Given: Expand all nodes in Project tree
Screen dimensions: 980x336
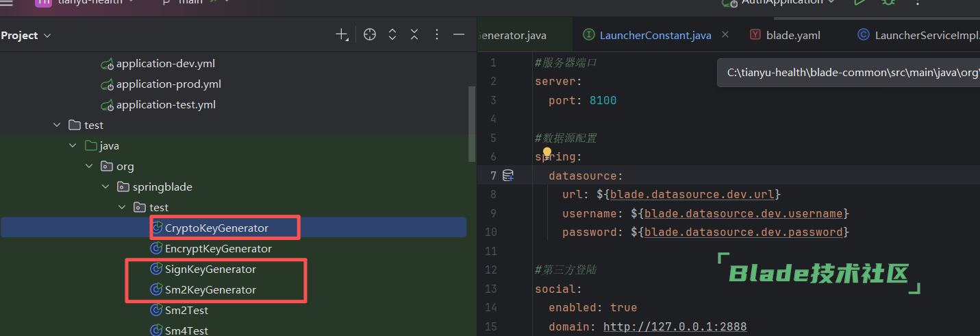Looking at the screenshot, I should pyautogui.click(x=392, y=35).
